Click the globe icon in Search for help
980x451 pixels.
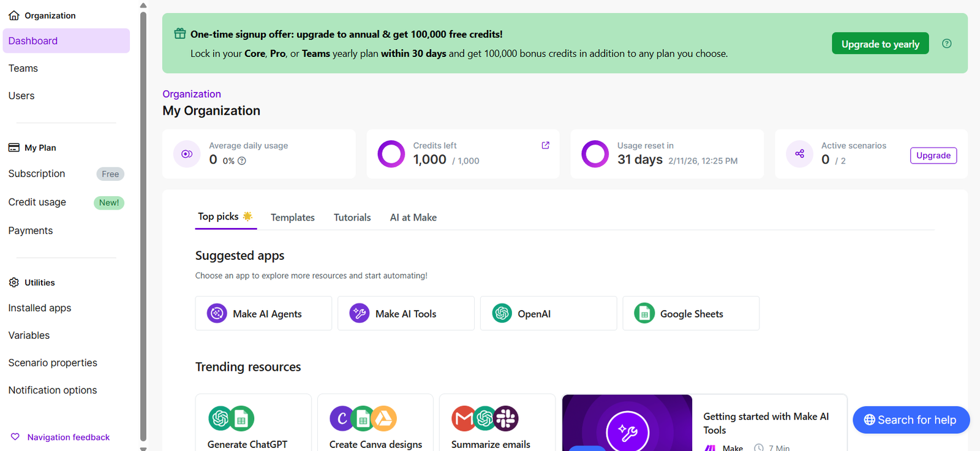click(870, 420)
